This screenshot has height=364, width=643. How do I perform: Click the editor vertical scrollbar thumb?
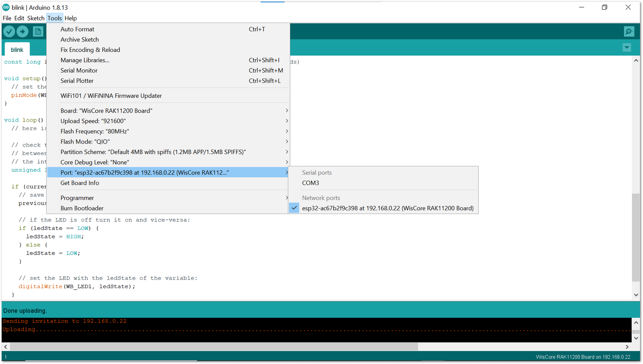(x=636, y=237)
